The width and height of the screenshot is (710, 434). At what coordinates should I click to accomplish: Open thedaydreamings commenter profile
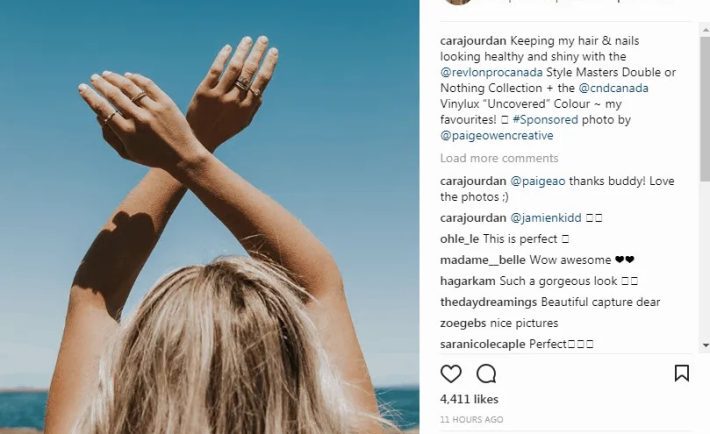pos(488,302)
